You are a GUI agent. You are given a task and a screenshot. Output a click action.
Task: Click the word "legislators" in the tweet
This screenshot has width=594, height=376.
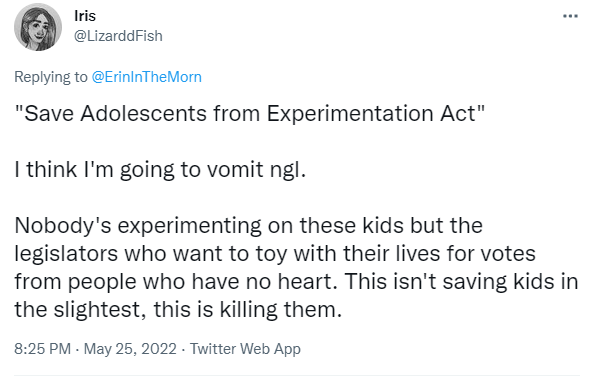pos(66,253)
